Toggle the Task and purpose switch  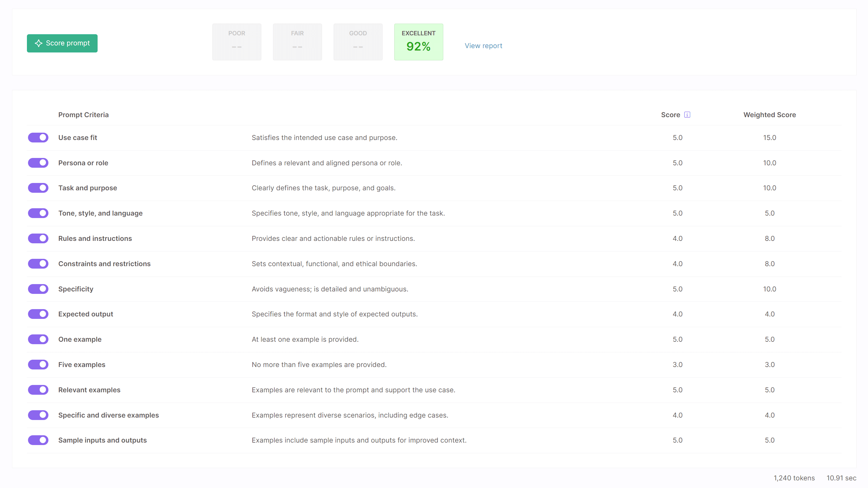[x=38, y=188]
